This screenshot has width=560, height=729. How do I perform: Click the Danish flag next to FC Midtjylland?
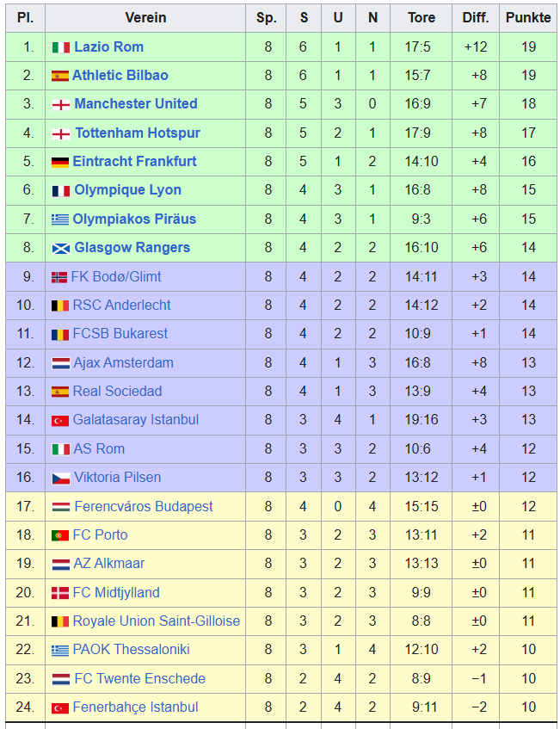(60, 593)
